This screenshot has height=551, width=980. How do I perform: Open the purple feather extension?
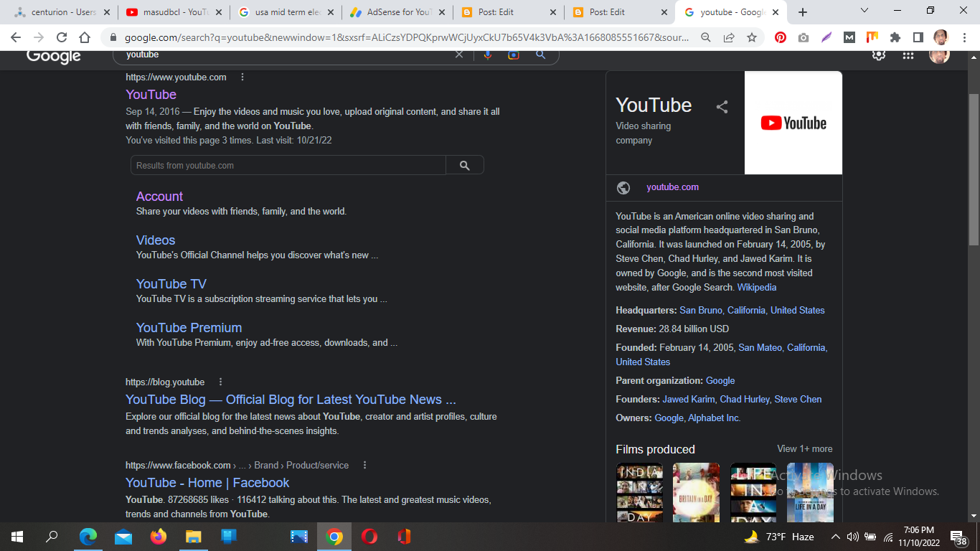point(826,37)
